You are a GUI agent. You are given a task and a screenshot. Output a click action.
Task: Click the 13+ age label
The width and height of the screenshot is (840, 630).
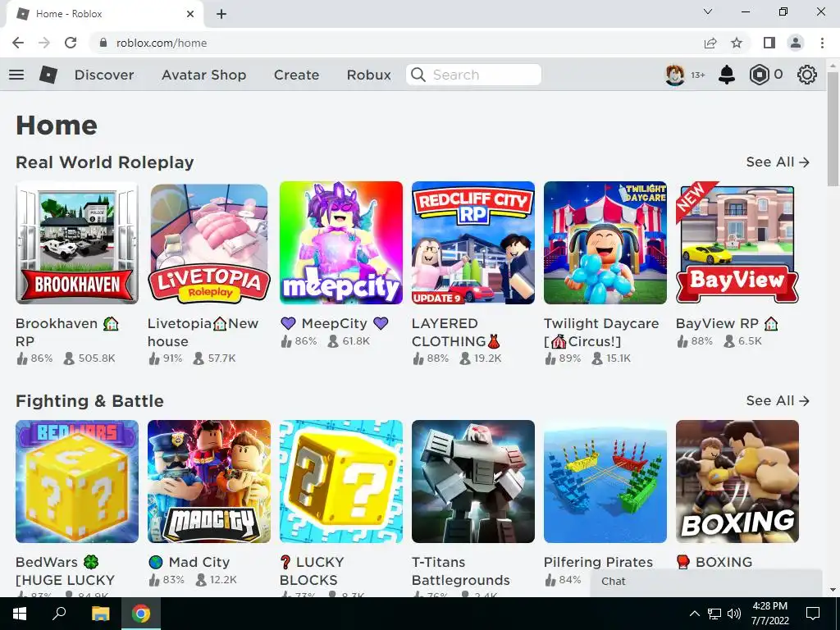coord(697,75)
